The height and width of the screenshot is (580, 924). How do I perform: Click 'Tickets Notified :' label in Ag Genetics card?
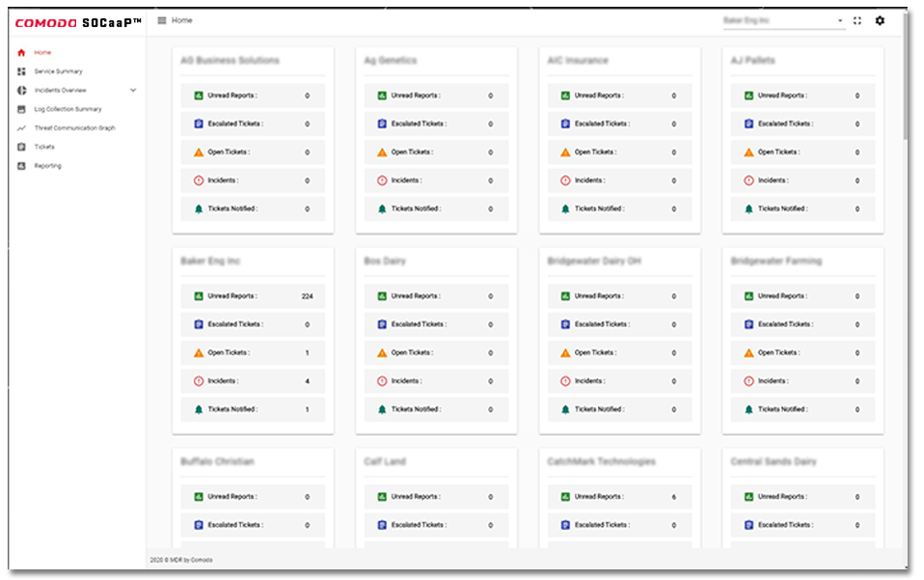(x=416, y=208)
